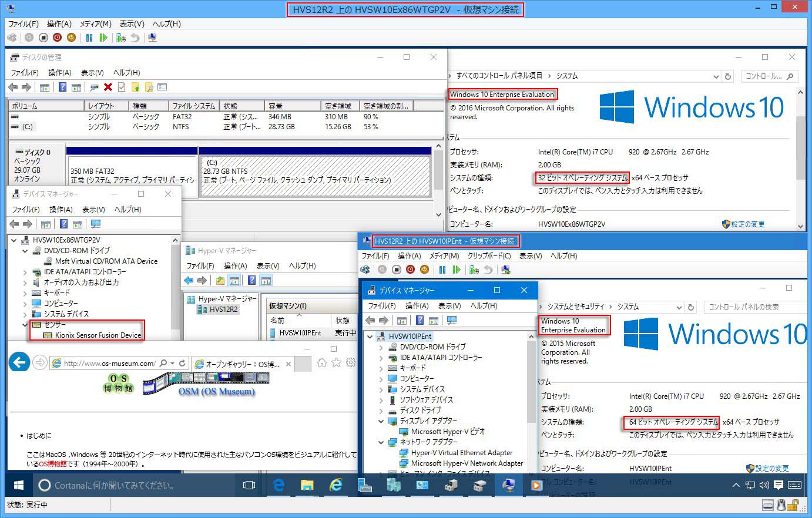Open ヘルプ(H) menu in Hyper-V Manager
The width and height of the screenshot is (812, 518).
coord(303,265)
